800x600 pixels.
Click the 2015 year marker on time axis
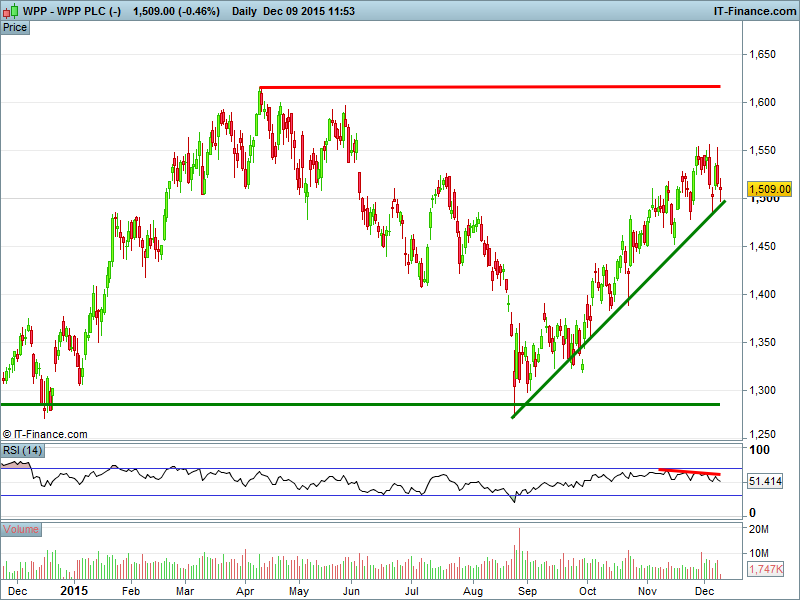pyautogui.click(x=73, y=591)
